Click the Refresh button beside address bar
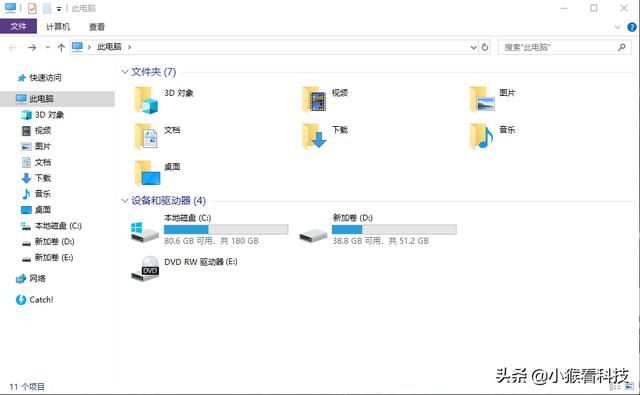 click(484, 47)
